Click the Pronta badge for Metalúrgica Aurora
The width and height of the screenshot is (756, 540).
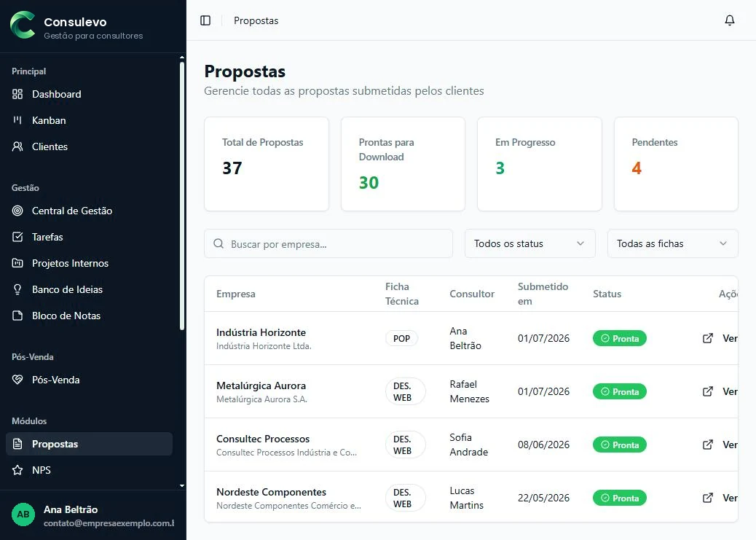pyautogui.click(x=620, y=391)
